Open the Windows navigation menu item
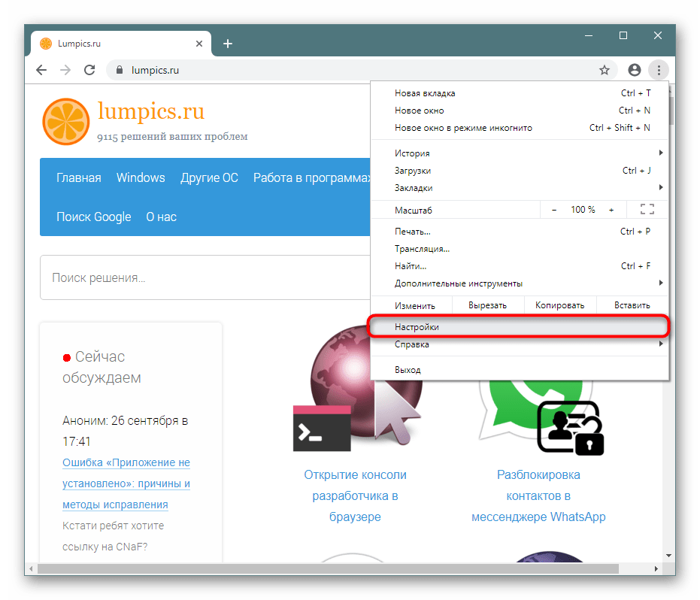Viewport: 700px width, 600px height. point(141,178)
